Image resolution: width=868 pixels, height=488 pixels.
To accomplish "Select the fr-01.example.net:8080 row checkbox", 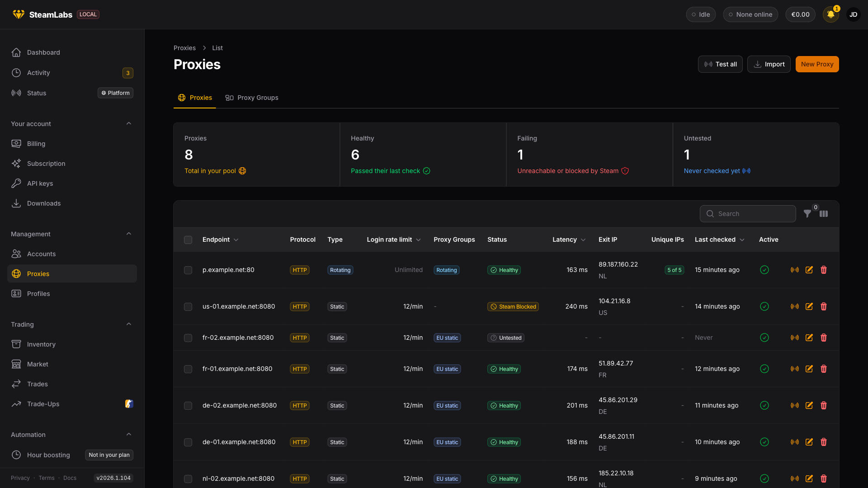I will [x=188, y=369].
